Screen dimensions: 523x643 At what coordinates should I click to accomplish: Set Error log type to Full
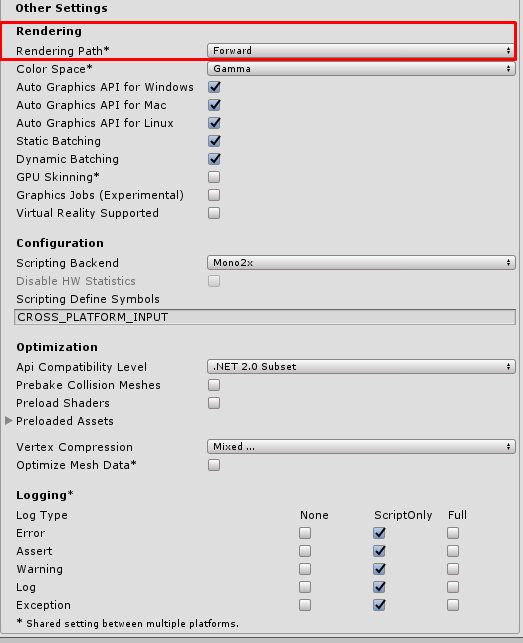[x=453, y=533]
